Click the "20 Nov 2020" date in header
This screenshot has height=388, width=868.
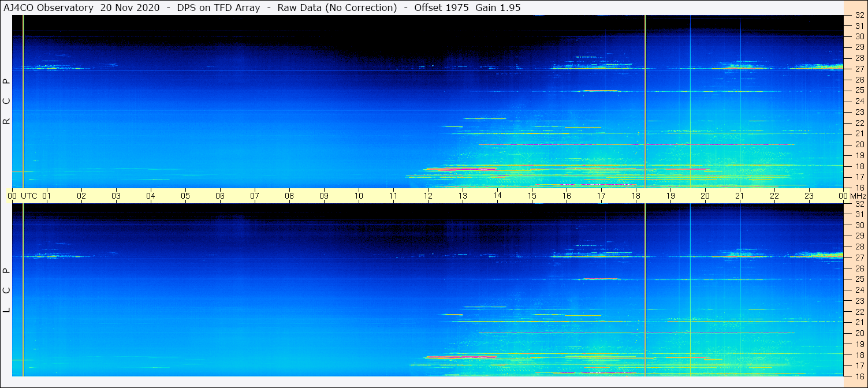[130, 8]
